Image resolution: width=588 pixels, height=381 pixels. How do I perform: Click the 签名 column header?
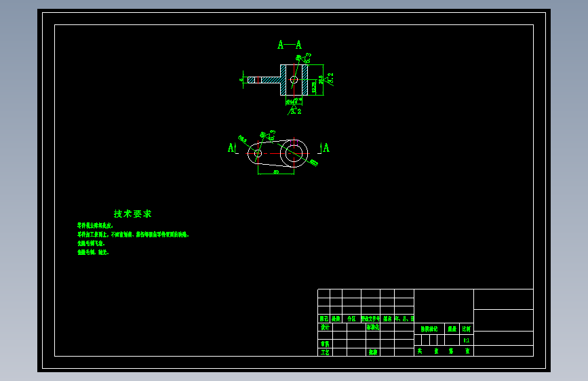pyautogui.click(x=387, y=319)
